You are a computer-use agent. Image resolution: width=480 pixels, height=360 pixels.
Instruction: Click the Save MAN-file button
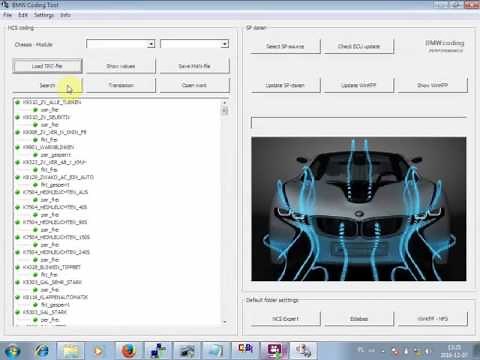click(195, 66)
